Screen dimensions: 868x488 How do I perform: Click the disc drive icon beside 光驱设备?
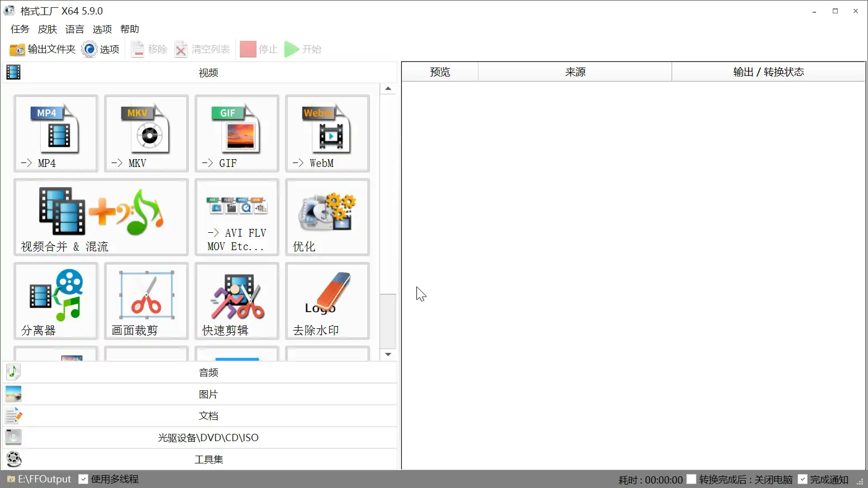[x=13, y=437]
